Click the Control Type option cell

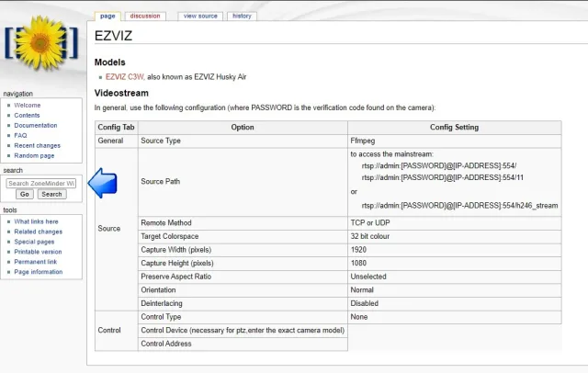[243, 317]
